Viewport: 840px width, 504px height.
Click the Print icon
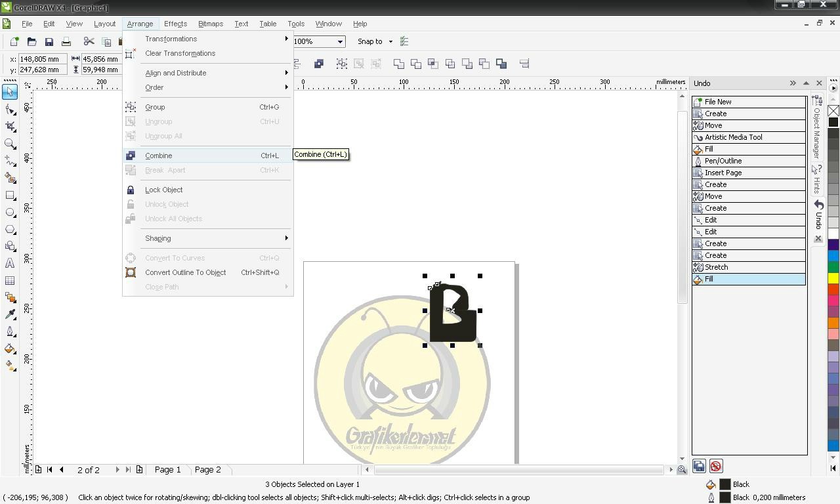pyautogui.click(x=66, y=41)
